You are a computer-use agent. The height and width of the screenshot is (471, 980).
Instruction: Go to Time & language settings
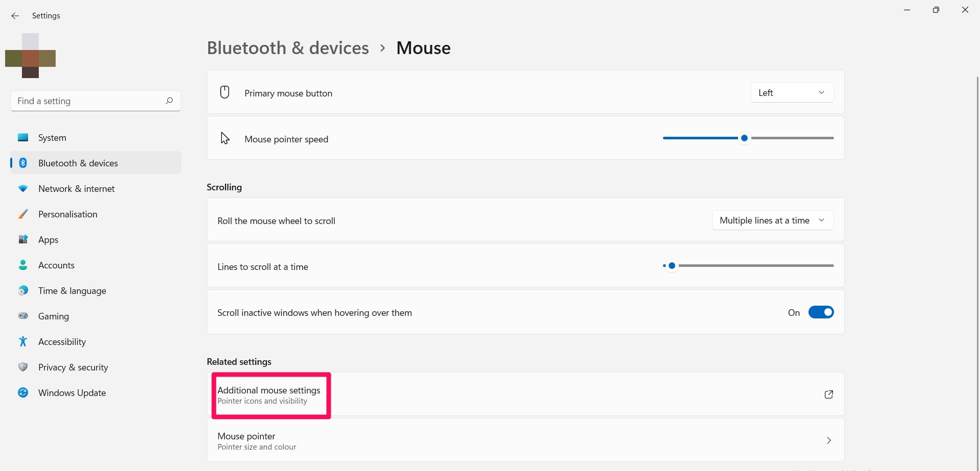[72, 291]
